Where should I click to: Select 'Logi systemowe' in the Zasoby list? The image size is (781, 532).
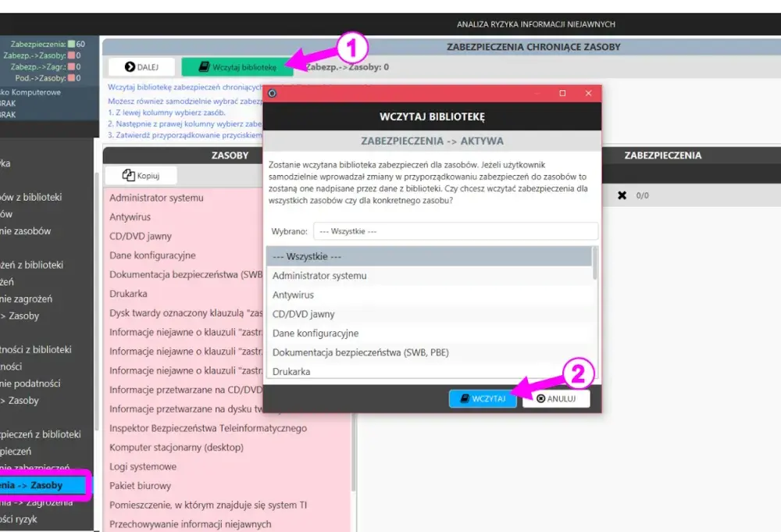point(227,466)
